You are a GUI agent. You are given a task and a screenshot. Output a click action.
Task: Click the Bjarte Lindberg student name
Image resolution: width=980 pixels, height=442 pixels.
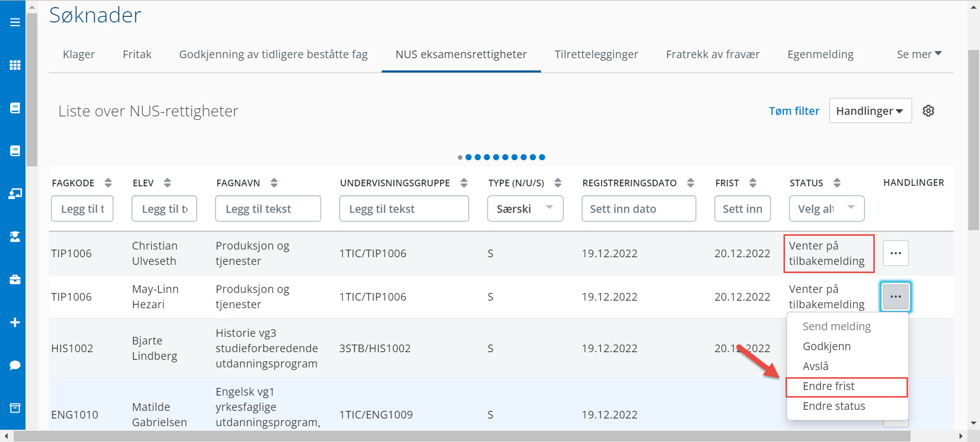pos(155,348)
